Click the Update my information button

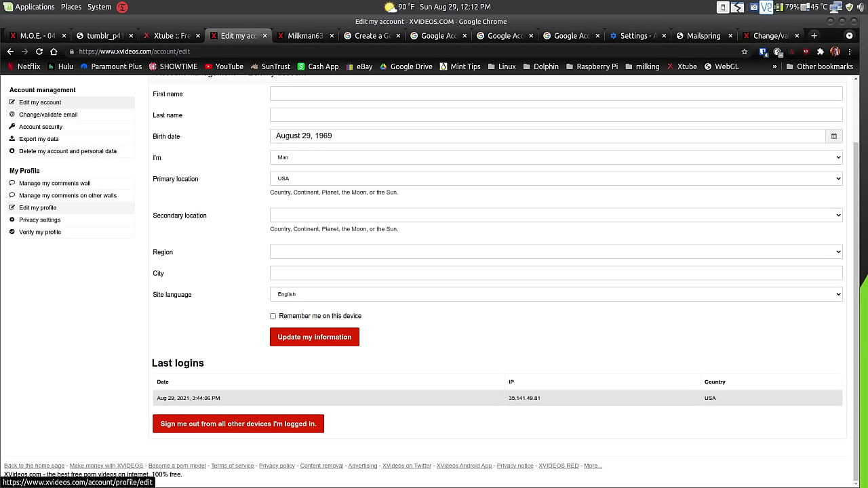pos(314,337)
